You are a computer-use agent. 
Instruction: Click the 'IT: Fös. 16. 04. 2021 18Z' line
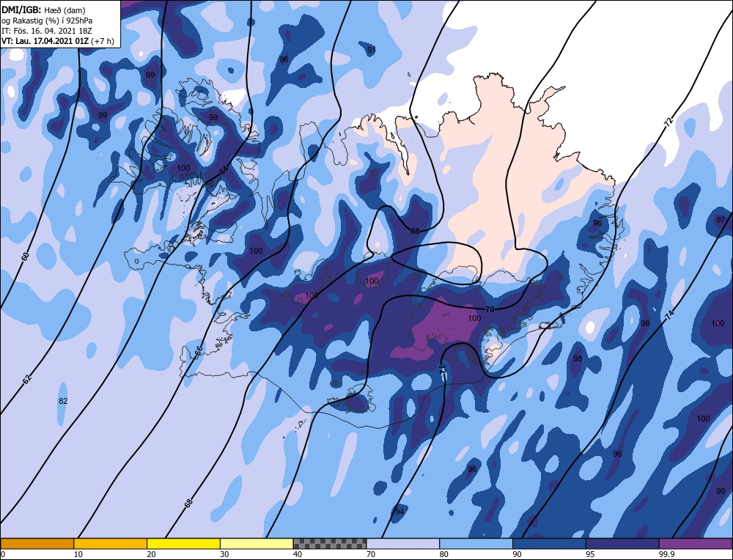[47, 30]
